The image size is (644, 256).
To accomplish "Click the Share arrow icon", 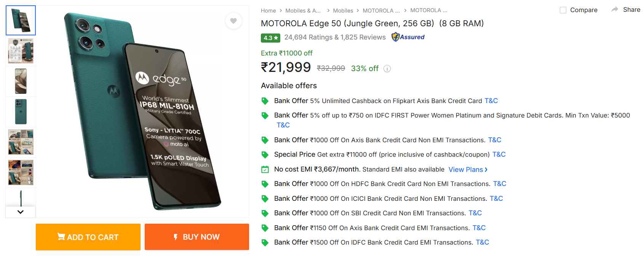I will tap(615, 10).
